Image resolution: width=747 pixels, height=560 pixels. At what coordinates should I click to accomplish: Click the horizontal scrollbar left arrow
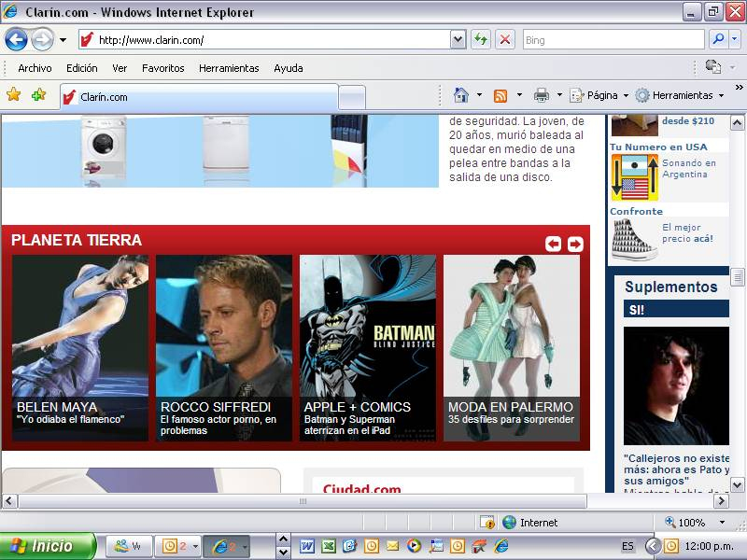point(10,501)
